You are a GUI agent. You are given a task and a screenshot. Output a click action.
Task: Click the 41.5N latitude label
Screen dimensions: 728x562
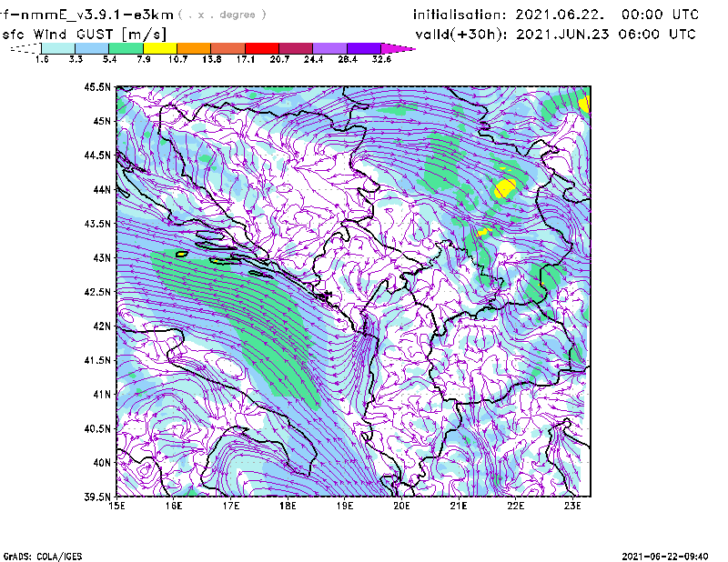97,360
